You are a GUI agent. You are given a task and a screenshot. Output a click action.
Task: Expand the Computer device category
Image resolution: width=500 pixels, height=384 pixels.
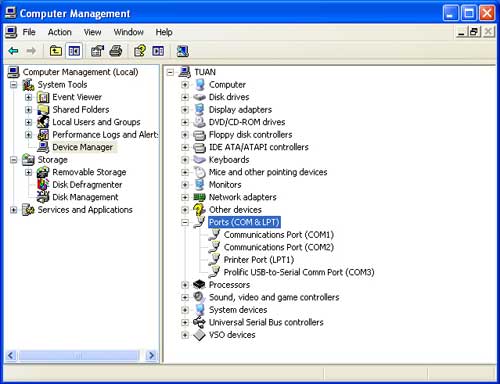point(185,85)
